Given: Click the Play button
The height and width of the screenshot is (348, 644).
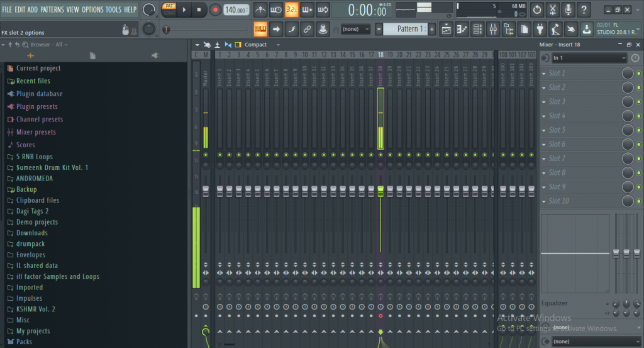Looking at the screenshot, I should point(184,9).
